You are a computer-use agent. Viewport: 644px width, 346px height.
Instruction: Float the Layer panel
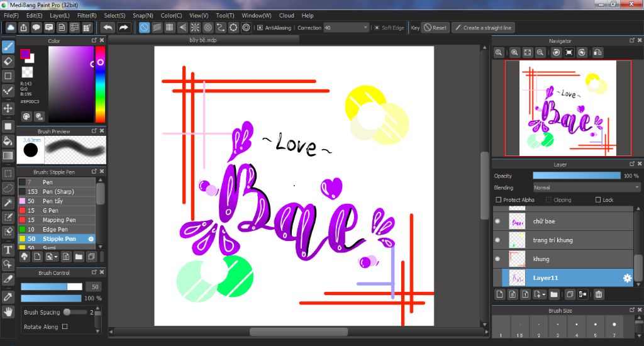click(631, 164)
